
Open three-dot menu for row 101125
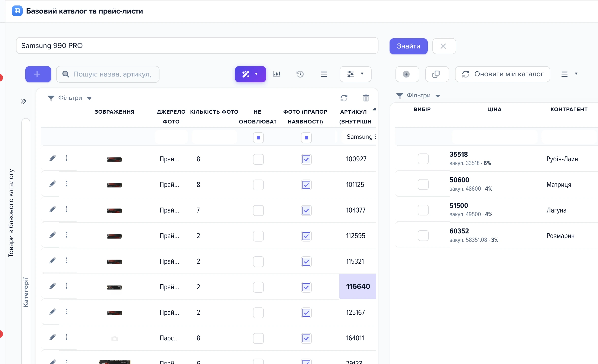(66, 184)
